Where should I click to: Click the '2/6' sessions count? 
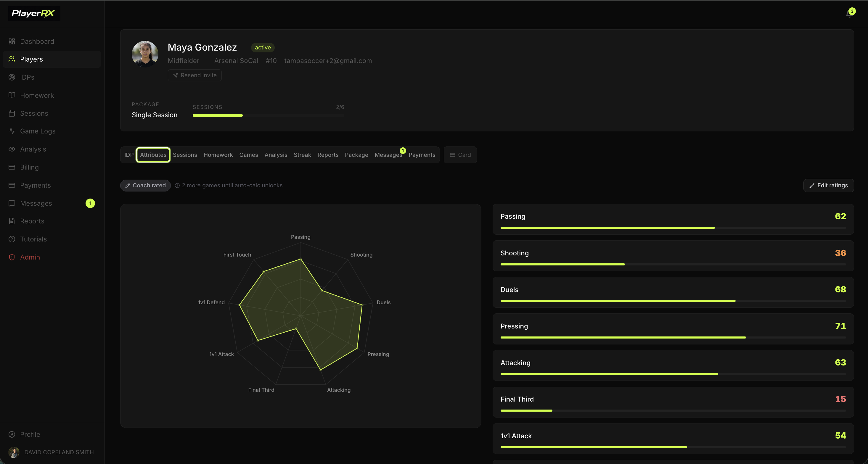coord(340,107)
